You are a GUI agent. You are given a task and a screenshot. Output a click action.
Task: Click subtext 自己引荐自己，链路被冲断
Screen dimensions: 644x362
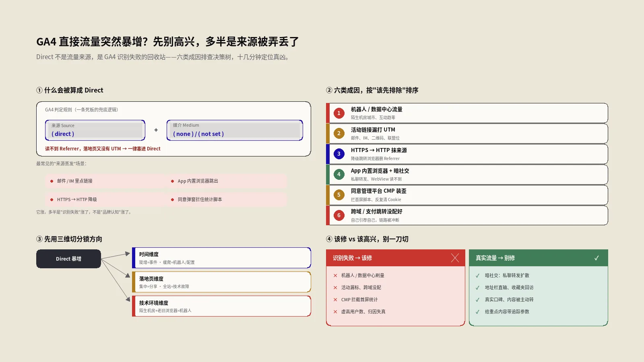coord(375,220)
